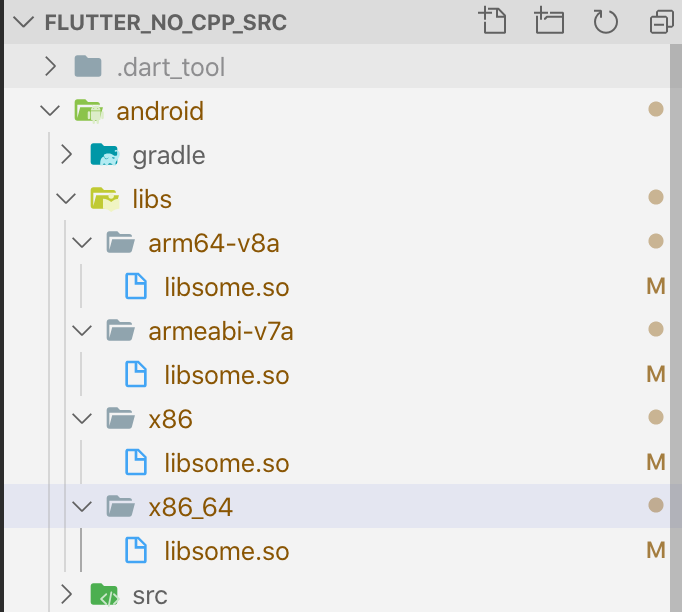Image resolution: width=682 pixels, height=612 pixels.
Task: Click the New Folder icon
Action: point(548,21)
